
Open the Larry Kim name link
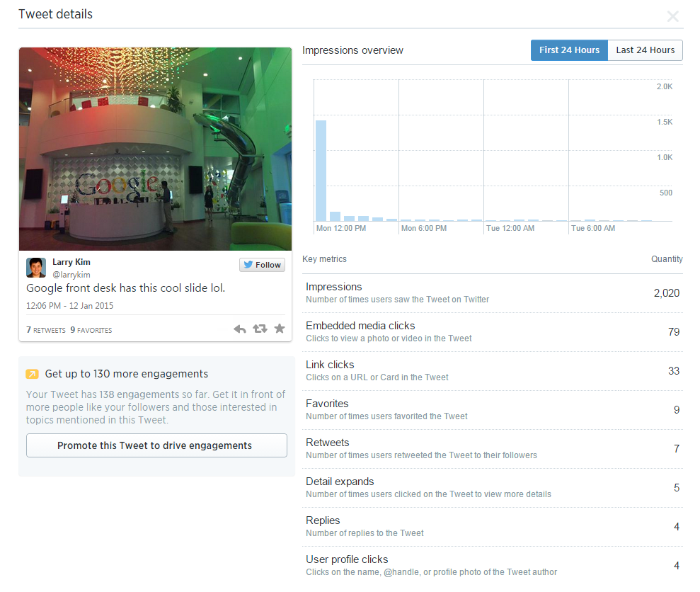(71, 262)
